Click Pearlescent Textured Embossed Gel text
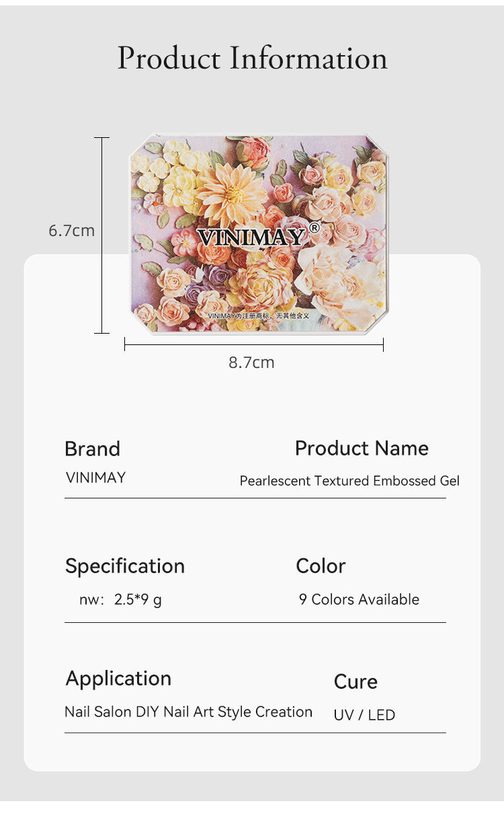The image size is (504, 824). tap(349, 481)
